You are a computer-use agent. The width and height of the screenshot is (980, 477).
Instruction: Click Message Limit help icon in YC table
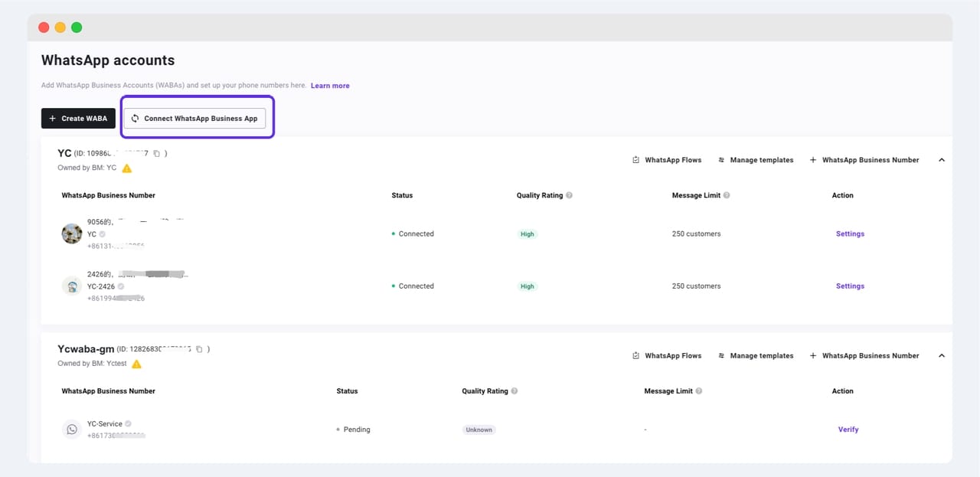click(727, 195)
